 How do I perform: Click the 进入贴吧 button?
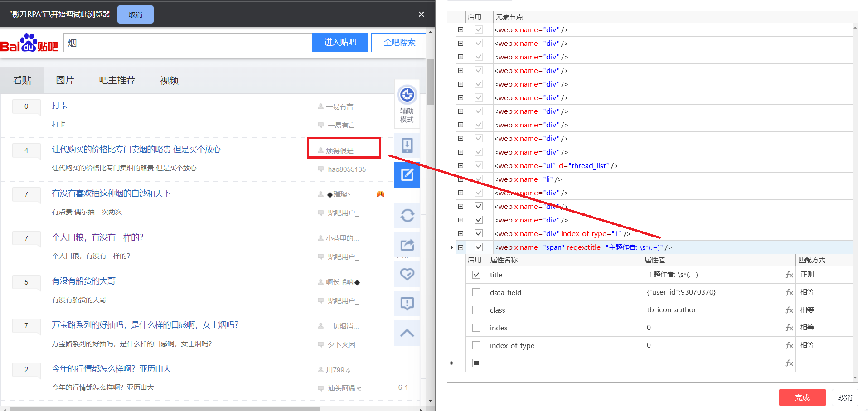(340, 43)
